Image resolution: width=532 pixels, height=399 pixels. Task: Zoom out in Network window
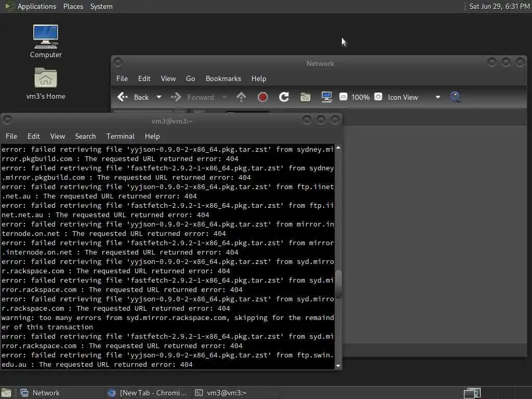tap(343, 97)
